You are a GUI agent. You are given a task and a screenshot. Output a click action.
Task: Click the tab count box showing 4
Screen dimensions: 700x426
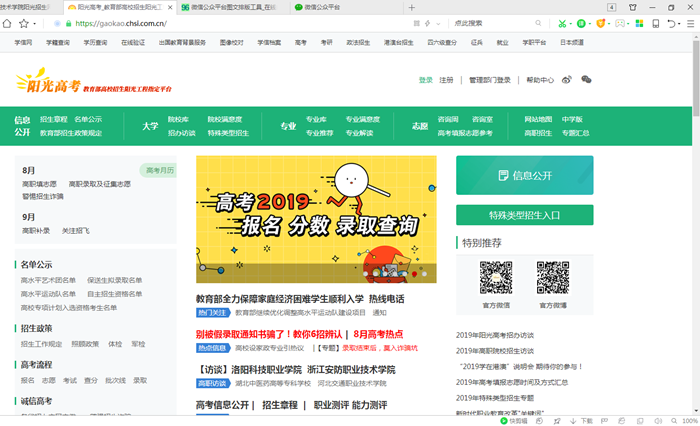click(x=612, y=7)
